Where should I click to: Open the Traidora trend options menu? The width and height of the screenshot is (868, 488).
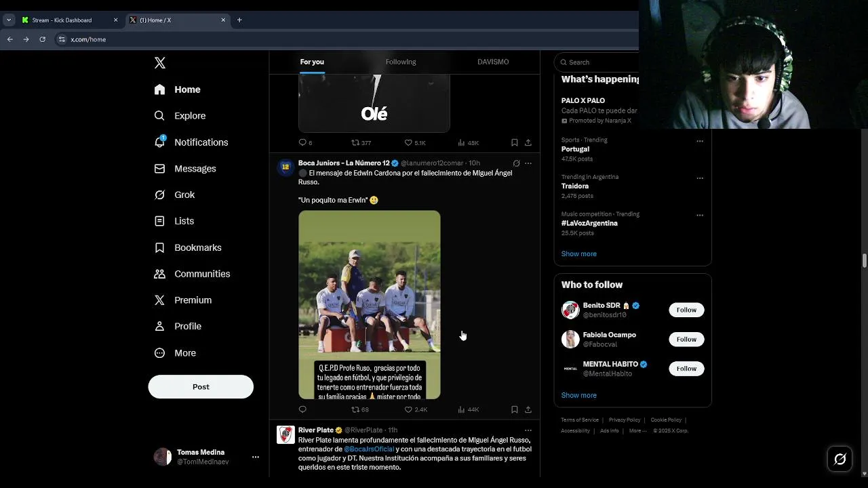click(700, 178)
